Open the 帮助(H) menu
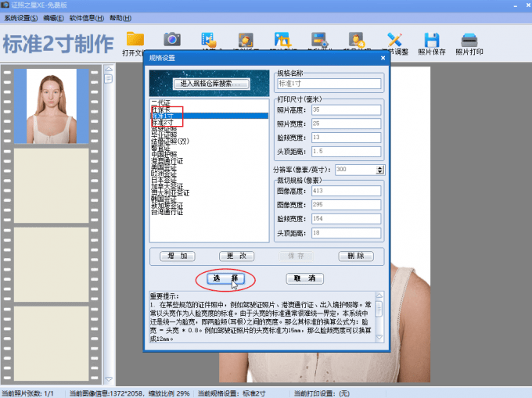Image resolution: width=532 pixels, height=398 pixels. [x=120, y=18]
